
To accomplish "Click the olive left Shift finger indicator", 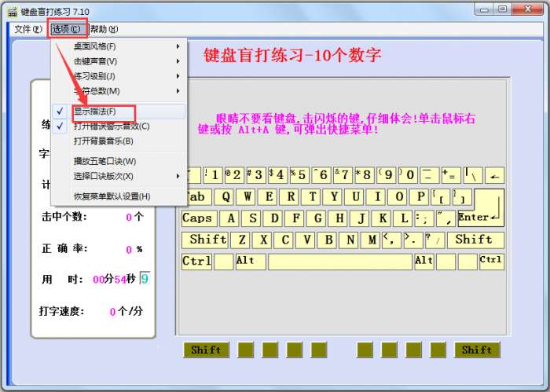I will pos(206,350).
